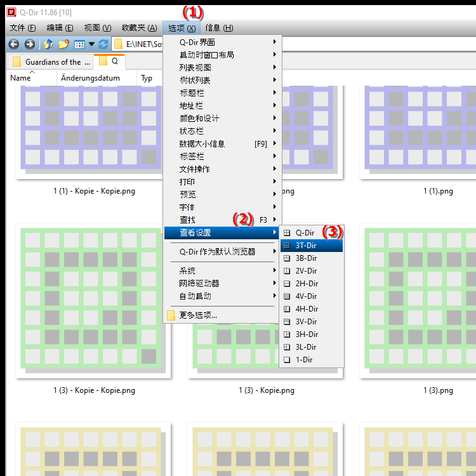The image size is (476, 476).
Task: Click the 2V-Dir layout icon
Action: click(x=287, y=271)
